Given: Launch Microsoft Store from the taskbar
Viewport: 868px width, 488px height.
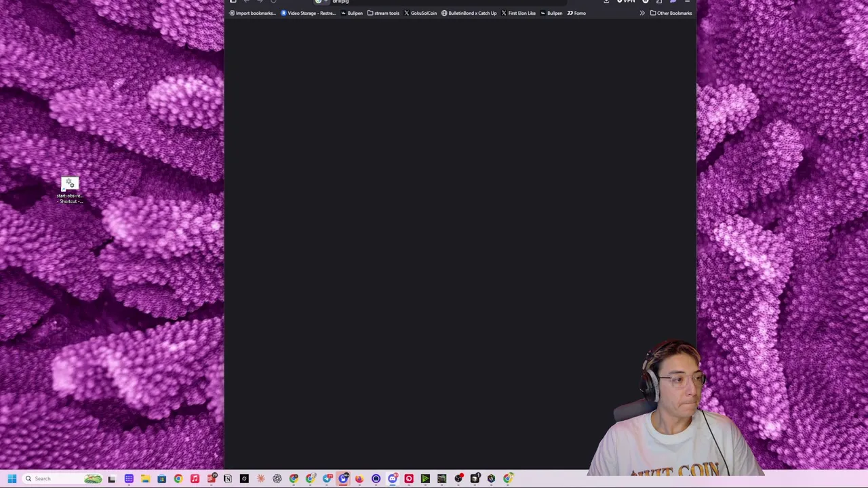Looking at the screenshot, I should tap(161, 479).
